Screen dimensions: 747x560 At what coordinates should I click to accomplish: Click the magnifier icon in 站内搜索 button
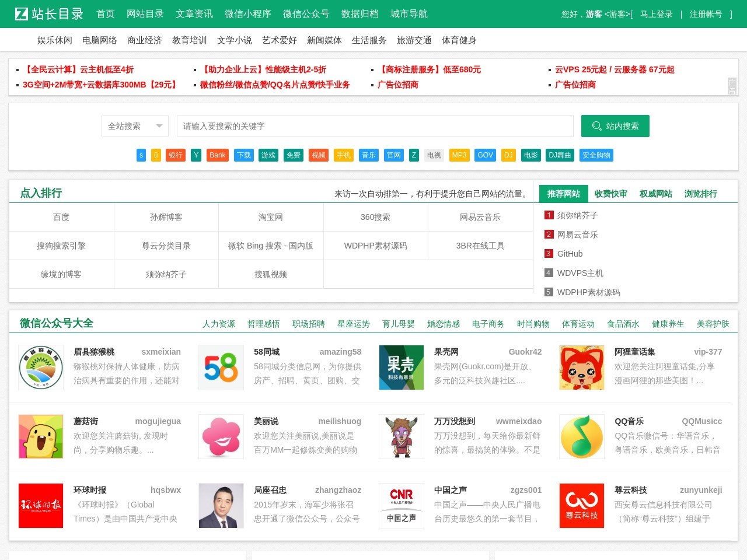coord(597,125)
